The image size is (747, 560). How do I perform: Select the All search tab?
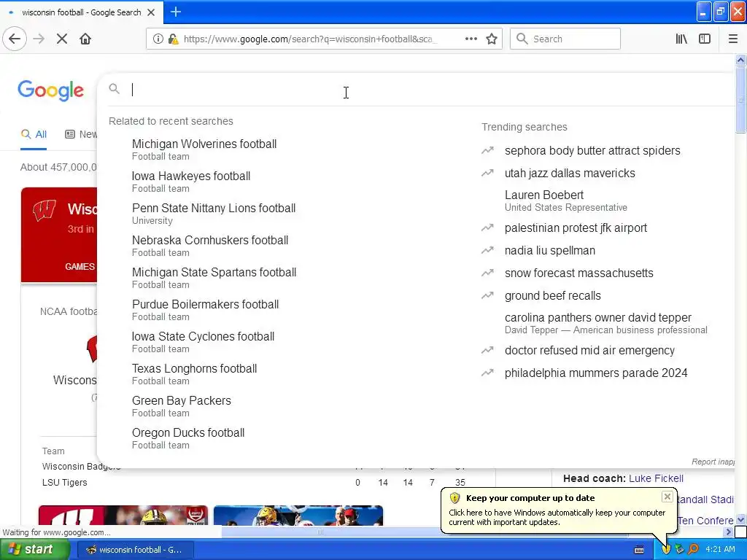coord(34,134)
